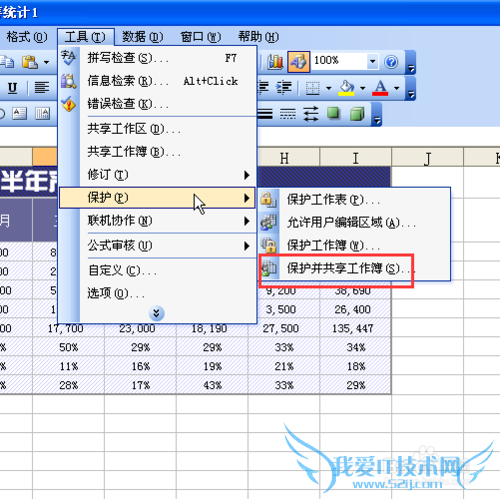Choose 自定义(C) menu item
The width and height of the screenshot is (500, 499).
coord(157,270)
